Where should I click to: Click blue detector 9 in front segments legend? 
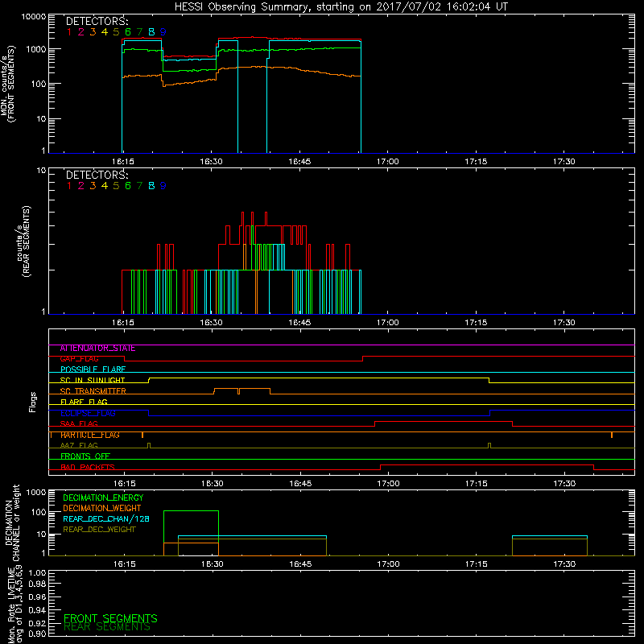tap(163, 32)
